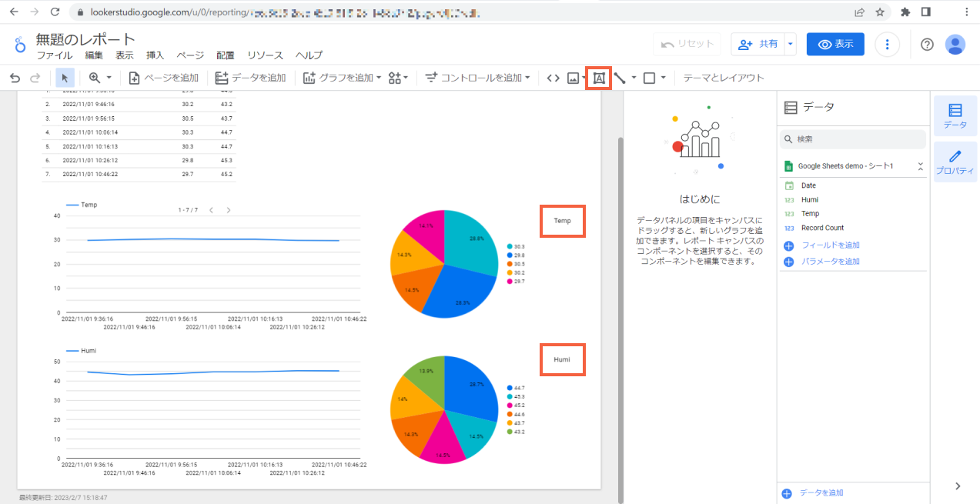Click the image embed icon on toolbar
This screenshot has width=980, height=504.
click(x=572, y=77)
